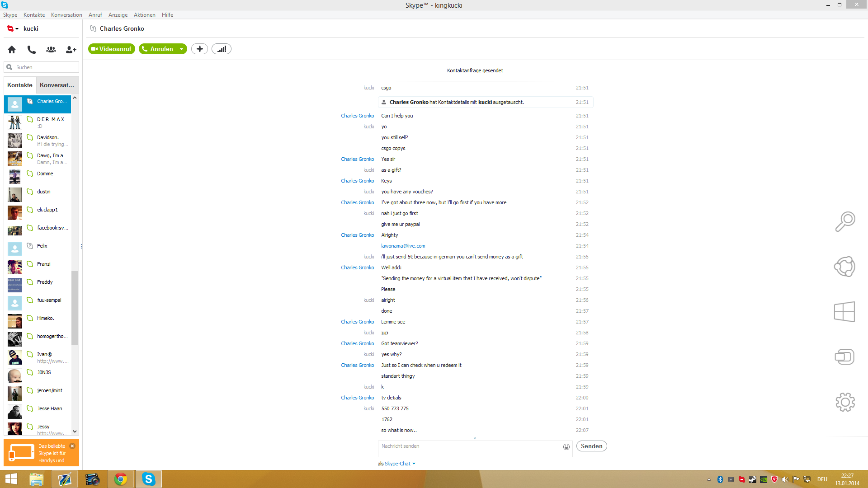868x488 pixels.
Task: Click Charles Gronko name beside 'Can I help you'
Action: pyautogui.click(x=357, y=116)
